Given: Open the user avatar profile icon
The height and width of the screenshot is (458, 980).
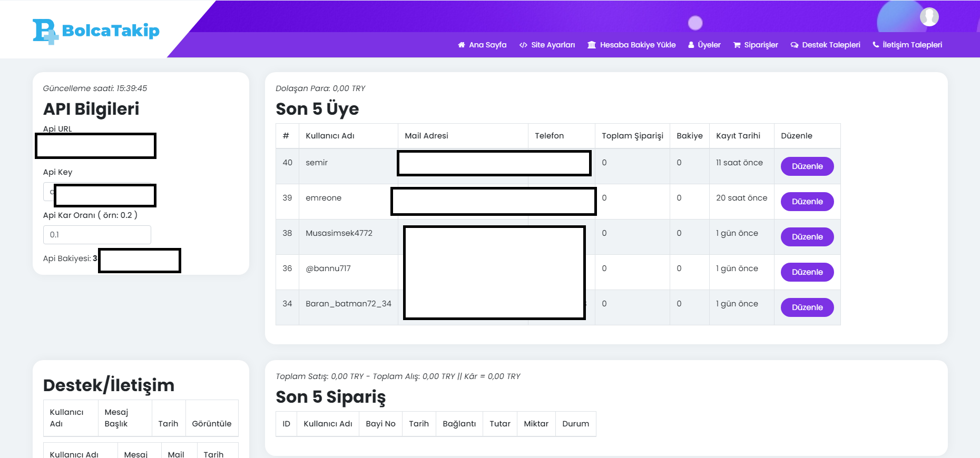Looking at the screenshot, I should click(x=929, y=17).
